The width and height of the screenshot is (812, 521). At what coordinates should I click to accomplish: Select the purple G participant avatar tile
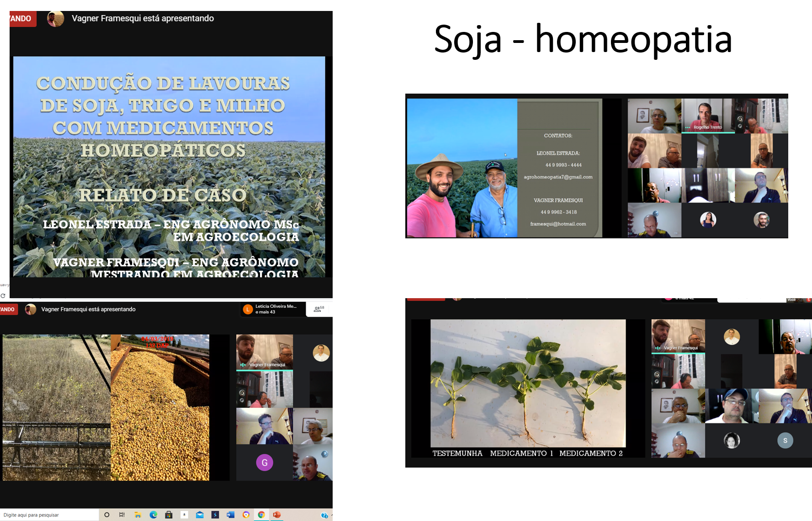(x=264, y=463)
